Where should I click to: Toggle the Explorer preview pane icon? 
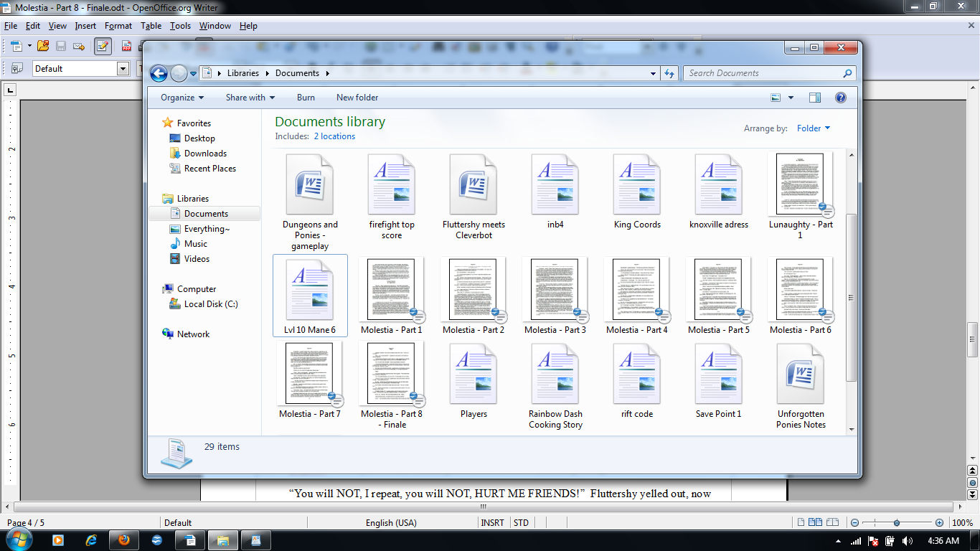pyautogui.click(x=815, y=98)
